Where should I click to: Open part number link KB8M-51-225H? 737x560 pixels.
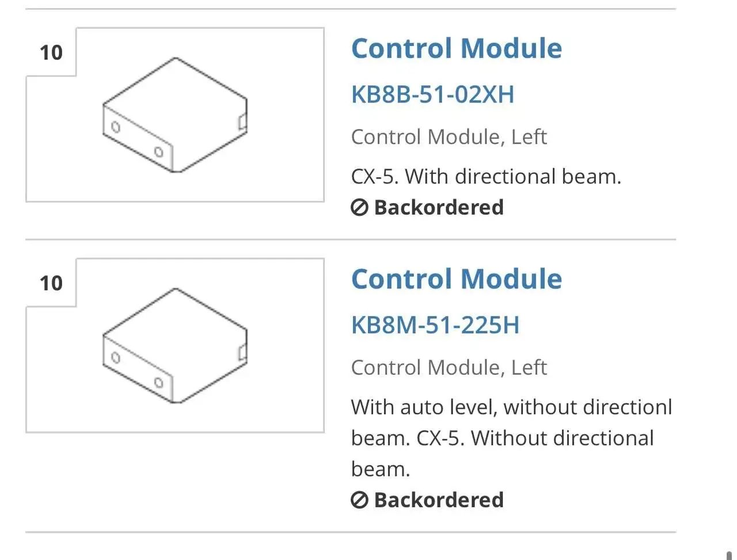coord(435,325)
